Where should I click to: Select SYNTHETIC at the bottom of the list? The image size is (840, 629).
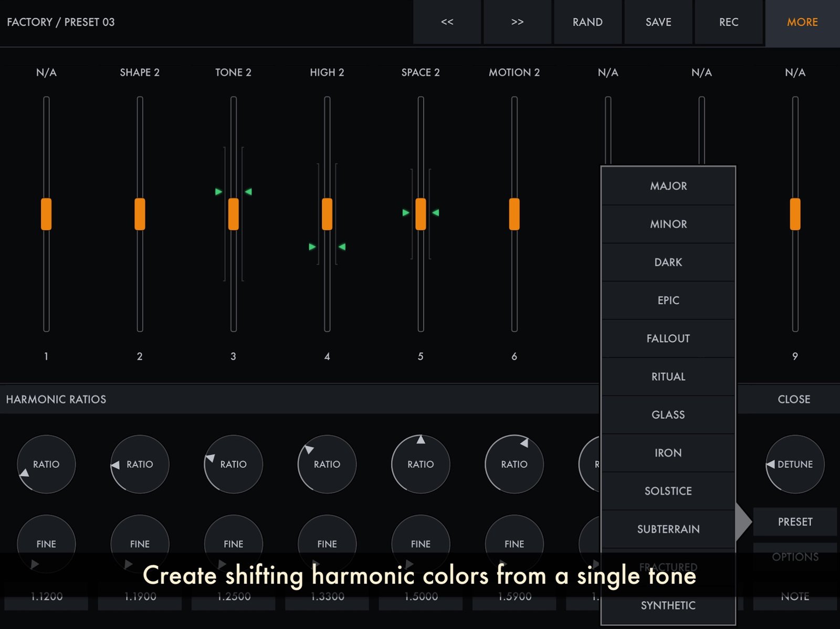point(668,605)
